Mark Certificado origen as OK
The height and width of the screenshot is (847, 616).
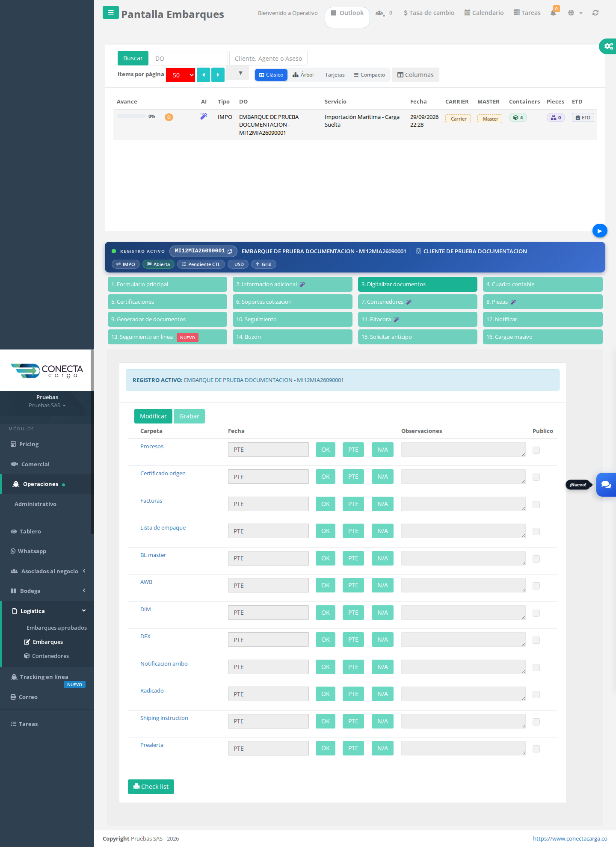coord(326,477)
